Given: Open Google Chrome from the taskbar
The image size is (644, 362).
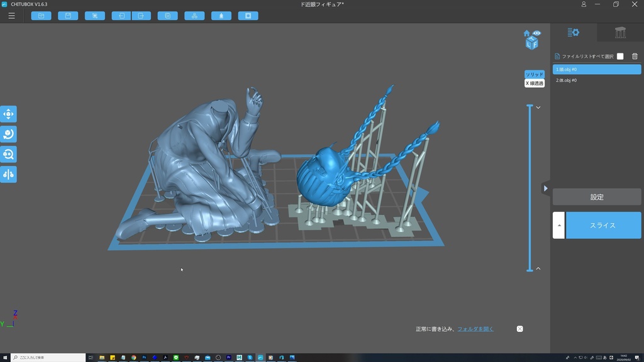Looking at the screenshot, I should tap(133, 358).
